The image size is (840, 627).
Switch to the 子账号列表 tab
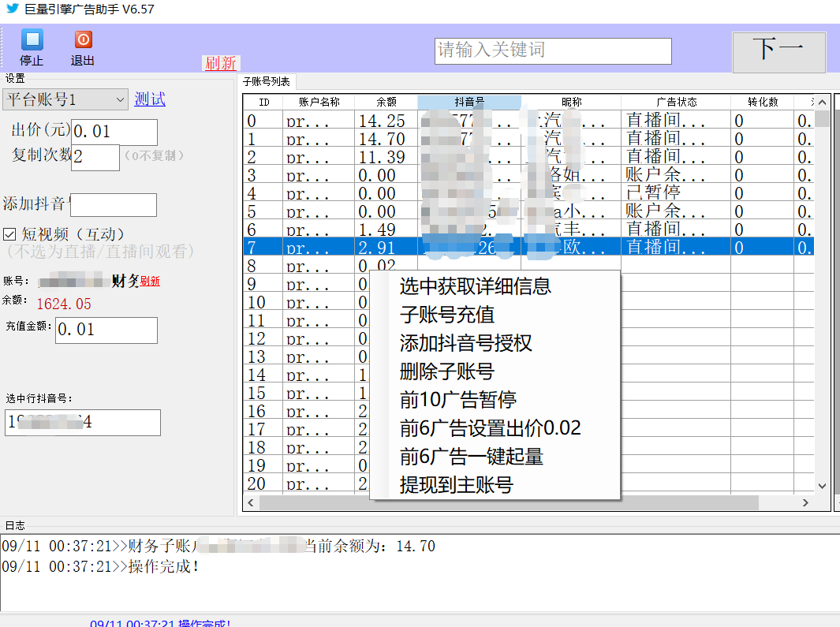(266, 81)
